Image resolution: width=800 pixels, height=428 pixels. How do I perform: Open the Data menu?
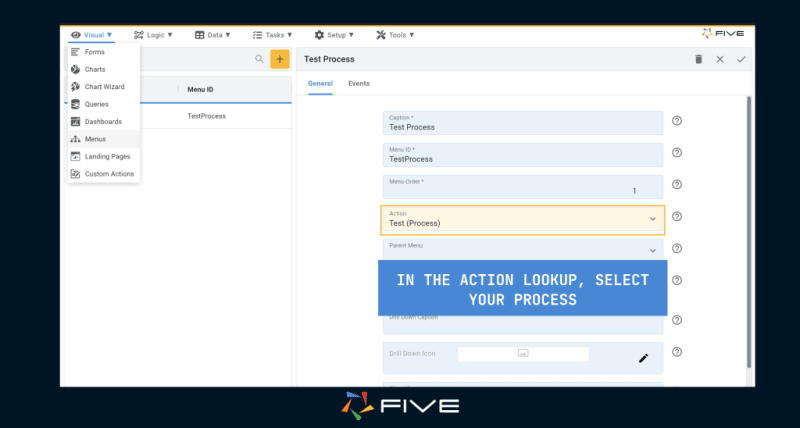213,35
